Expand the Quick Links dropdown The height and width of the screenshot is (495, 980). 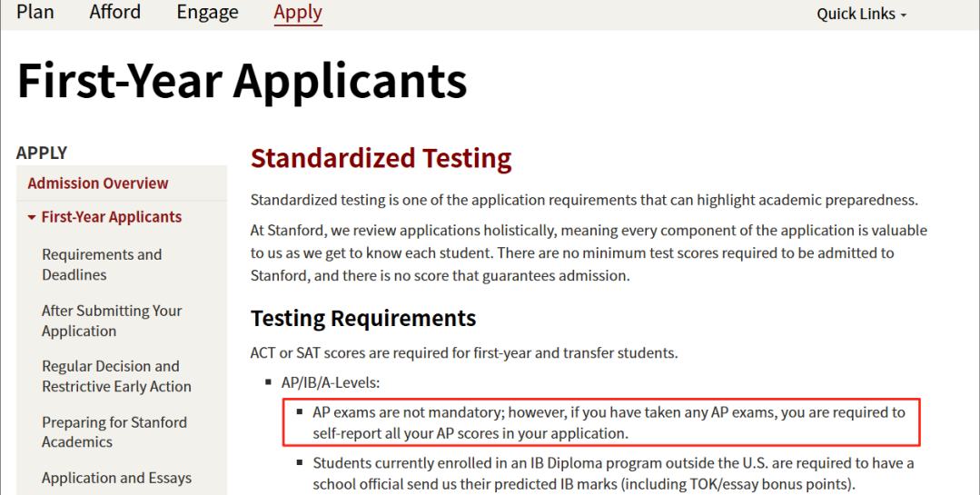pos(861,14)
